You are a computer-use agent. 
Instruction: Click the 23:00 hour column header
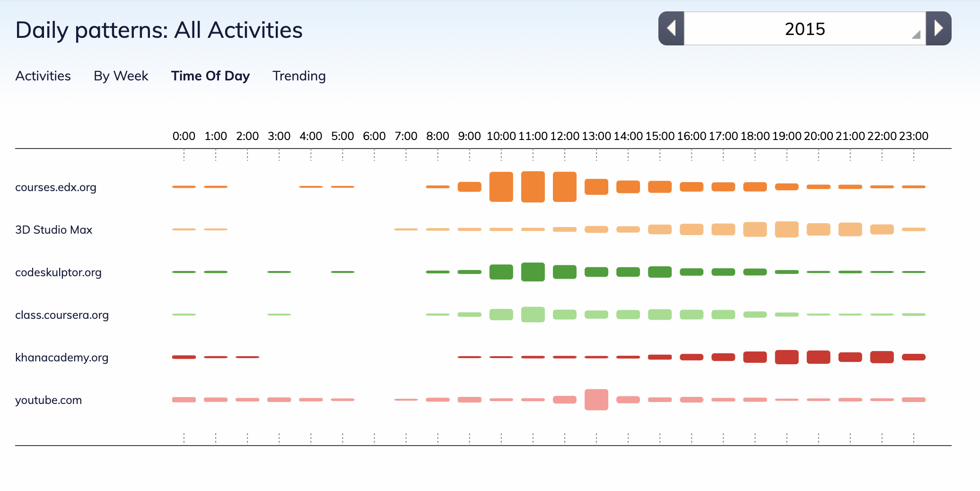pyautogui.click(x=913, y=136)
